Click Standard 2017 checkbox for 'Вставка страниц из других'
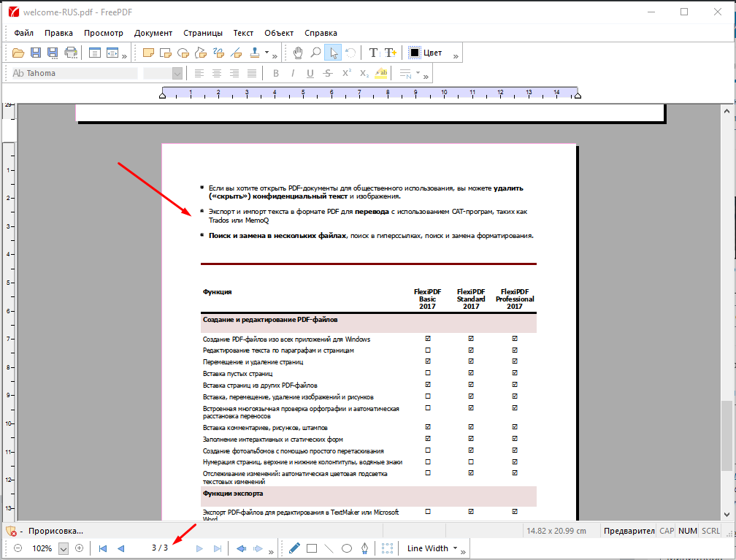This screenshot has height=560, width=736. 471,385
